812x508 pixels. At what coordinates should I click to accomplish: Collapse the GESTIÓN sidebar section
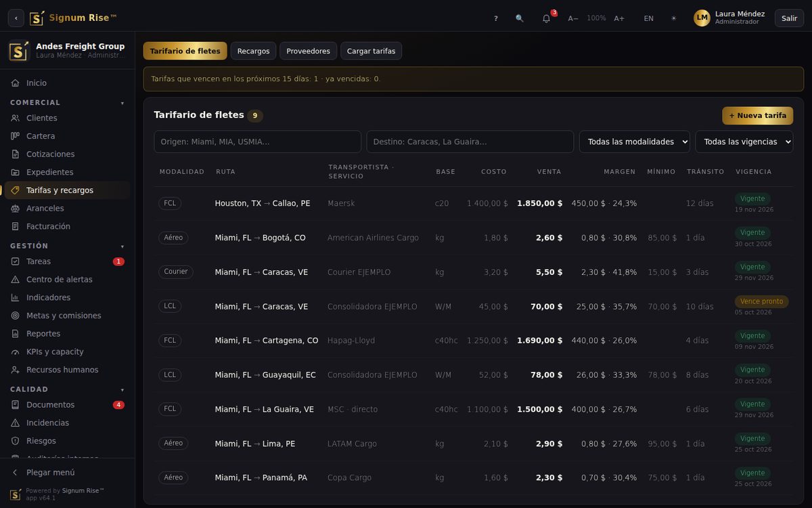pyautogui.click(x=68, y=246)
